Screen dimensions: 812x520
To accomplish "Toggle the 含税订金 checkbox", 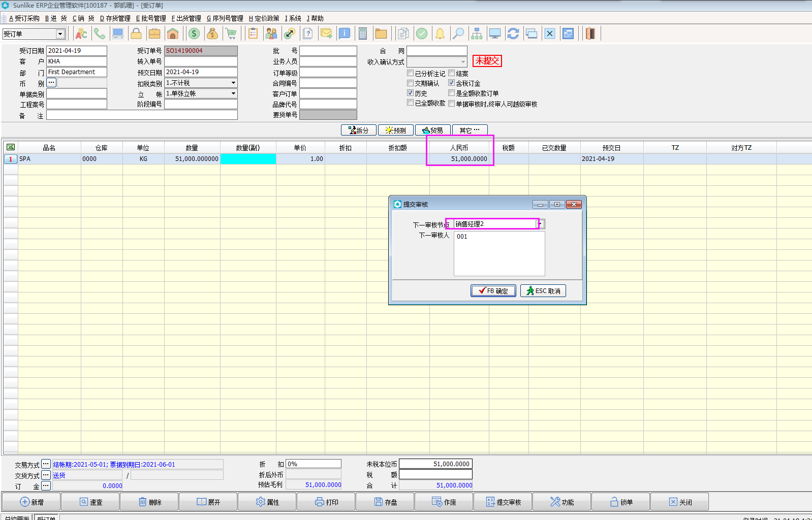I will 451,83.
